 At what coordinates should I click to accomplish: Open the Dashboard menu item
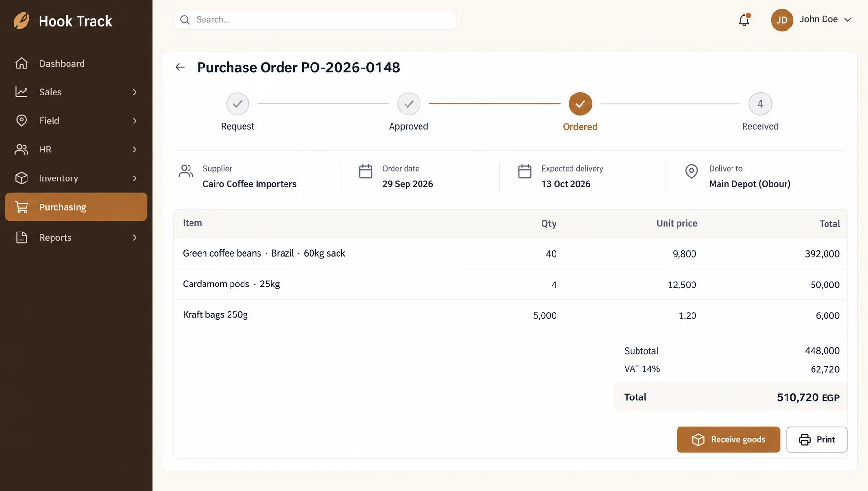76,63
